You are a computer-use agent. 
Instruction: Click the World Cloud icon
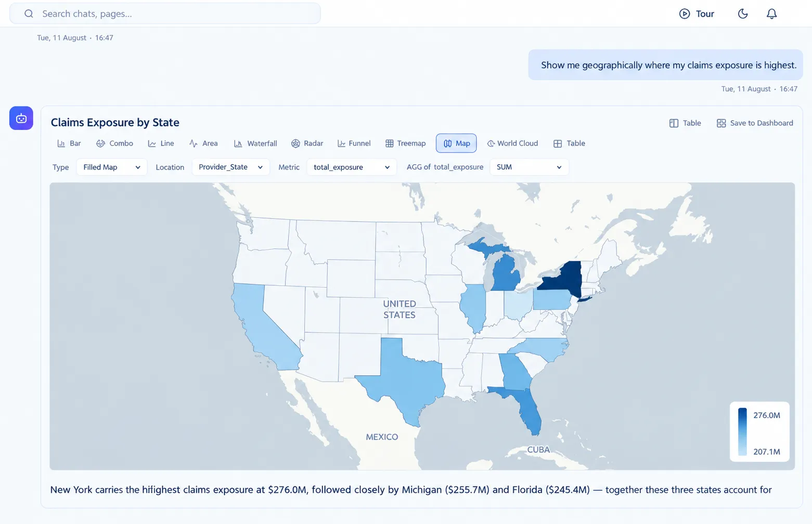tap(491, 143)
